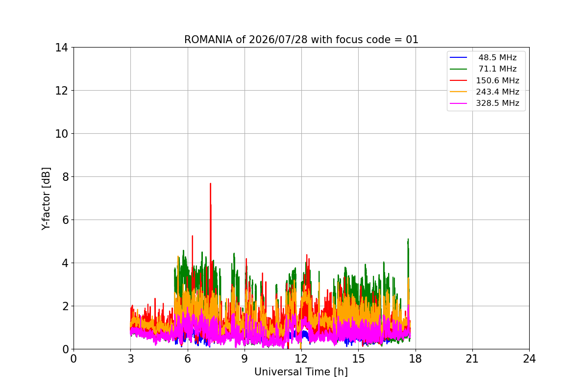Click the magenta 328.5 MHz legend line
Screen dimensions: 588x392
coord(459,103)
